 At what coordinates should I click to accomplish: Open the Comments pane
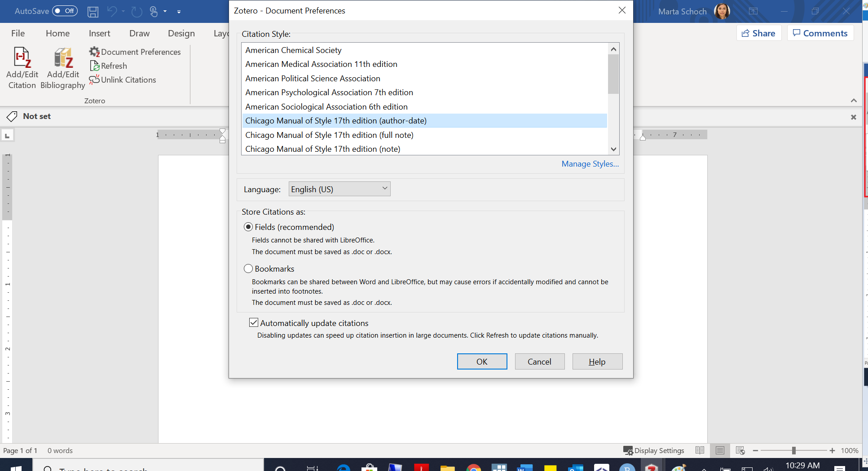(x=820, y=33)
